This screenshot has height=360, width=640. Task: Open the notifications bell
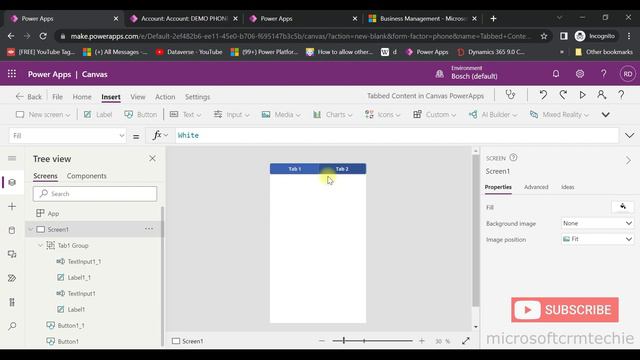click(556, 74)
